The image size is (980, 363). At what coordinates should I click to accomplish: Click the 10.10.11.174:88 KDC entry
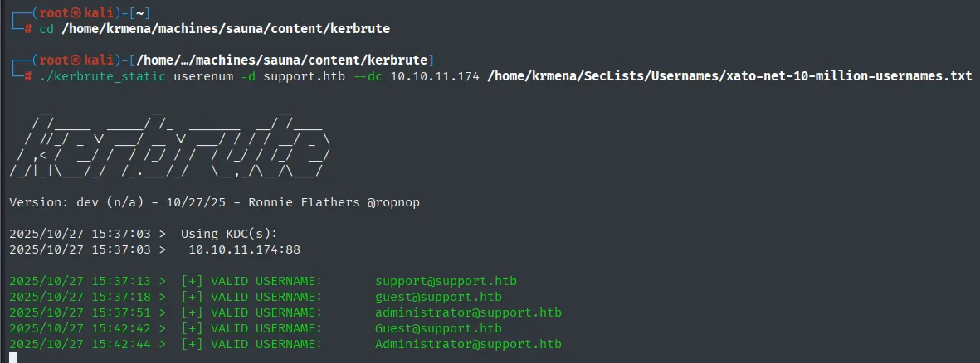tap(244, 249)
